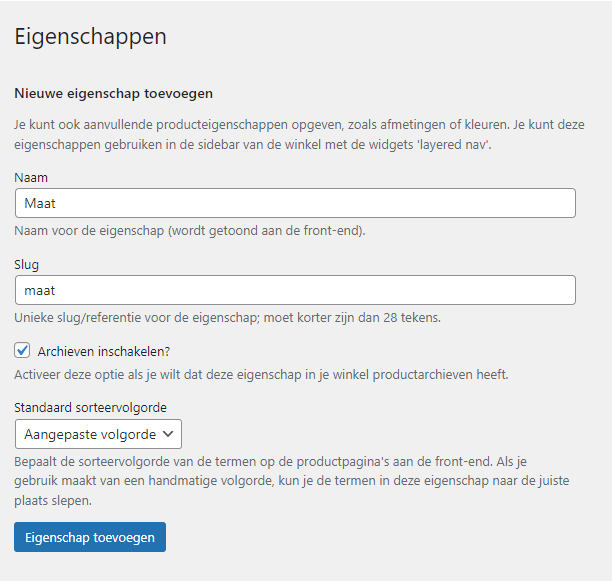The width and height of the screenshot is (612, 581).
Task: Click the 'Activeer deze optie' description text
Action: 262,375
